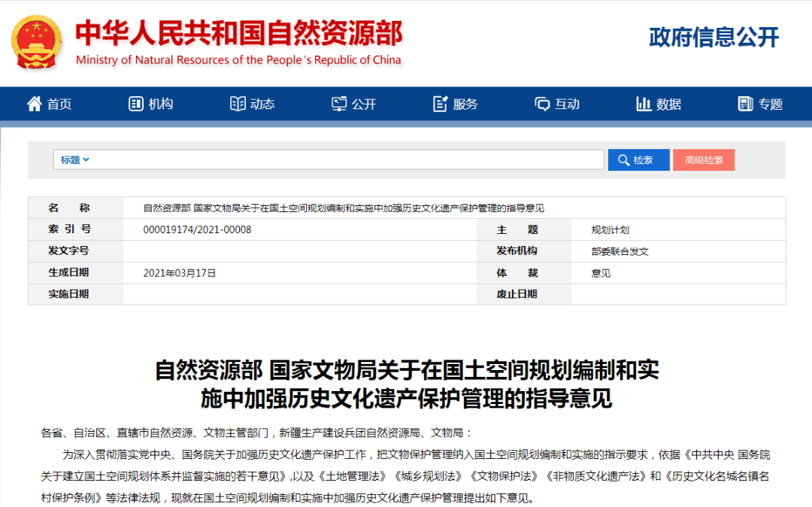This screenshot has height=507, width=812.
Task: Click the monitor icon beside 公开
Action: [339, 104]
